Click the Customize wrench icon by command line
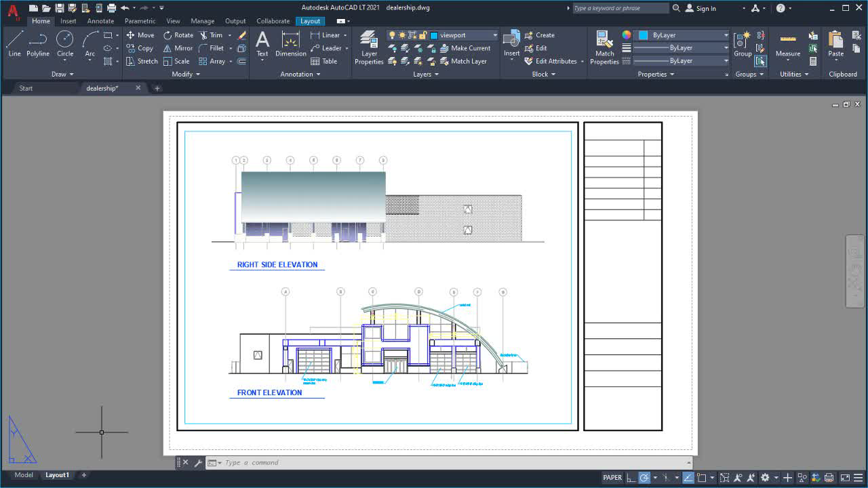This screenshot has width=868, height=488. 198,463
